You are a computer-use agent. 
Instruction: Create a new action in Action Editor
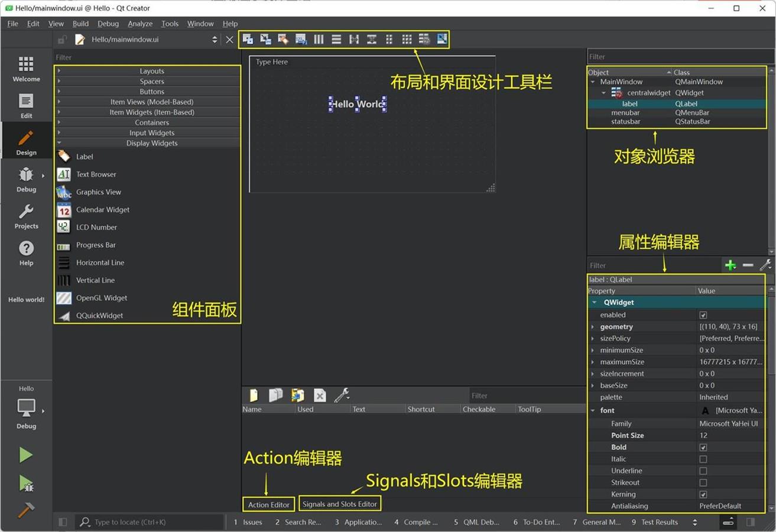click(x=254, y=395)
